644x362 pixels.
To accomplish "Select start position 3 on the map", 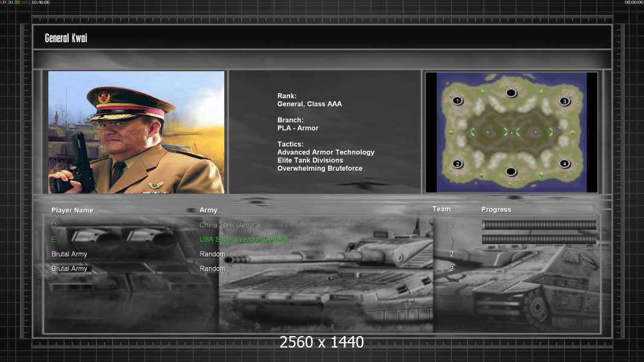I will (565, 101).
